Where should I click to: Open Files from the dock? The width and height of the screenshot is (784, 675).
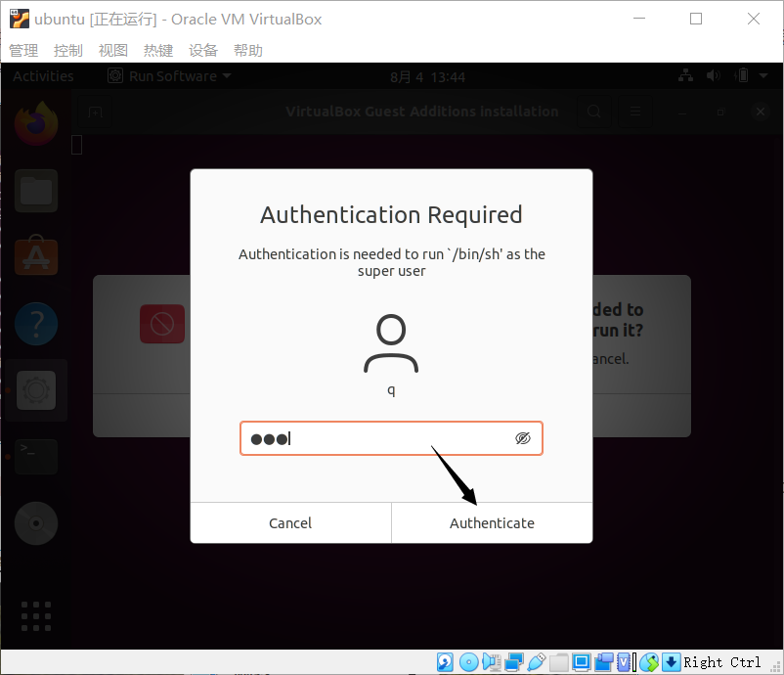[x=36, y=191]
